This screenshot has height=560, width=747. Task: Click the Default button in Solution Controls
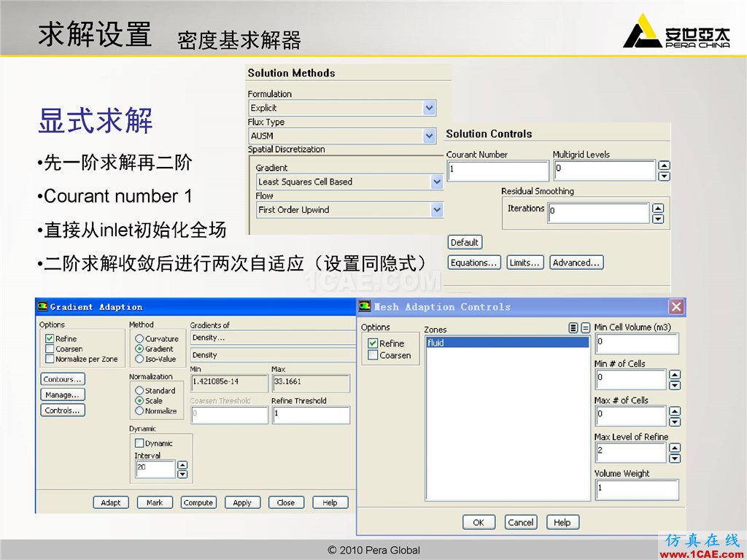click(x=465, y=242)
